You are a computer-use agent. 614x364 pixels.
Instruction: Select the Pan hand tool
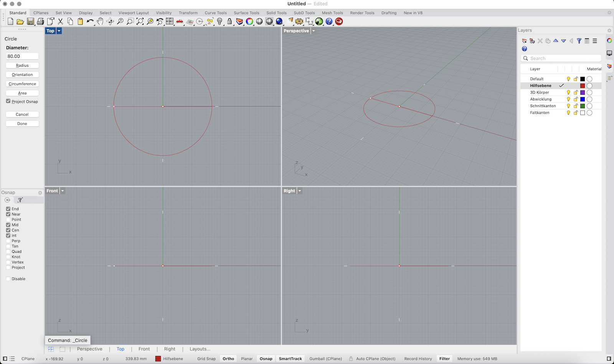tap(100, 21)
